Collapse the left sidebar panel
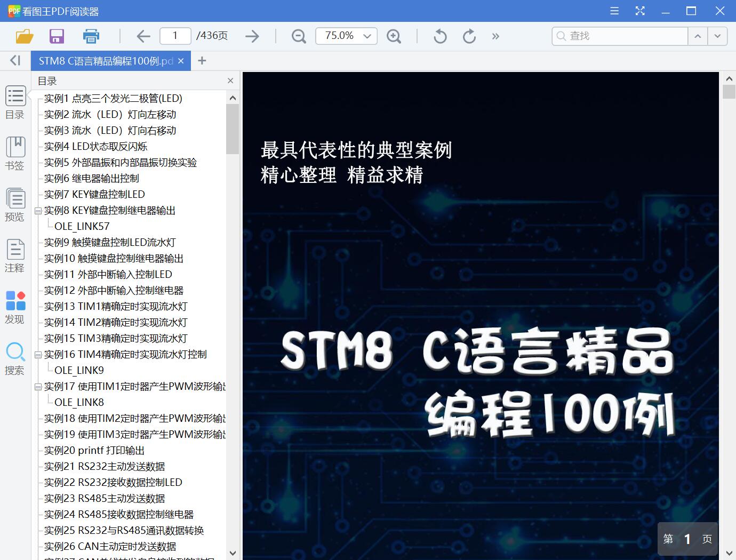 click(x=15, y=60)
